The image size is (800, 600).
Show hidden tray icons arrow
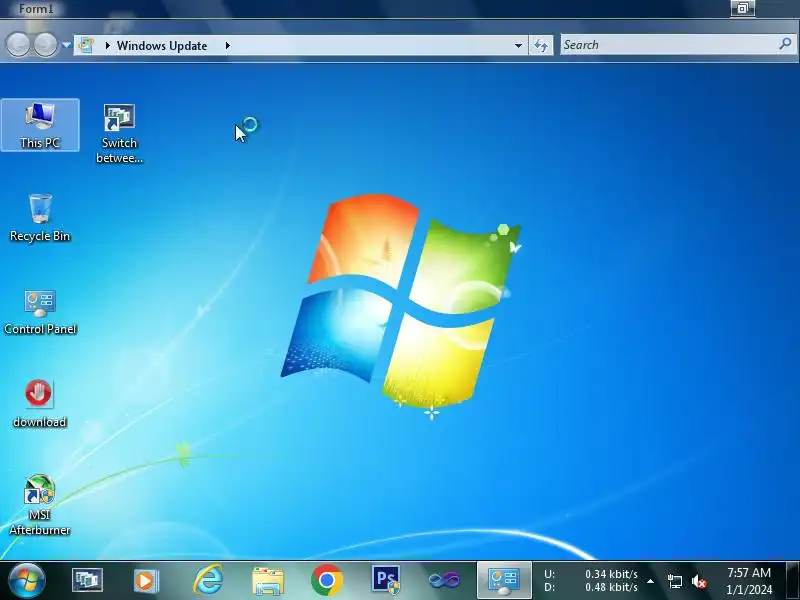click(x=651, y=581)
